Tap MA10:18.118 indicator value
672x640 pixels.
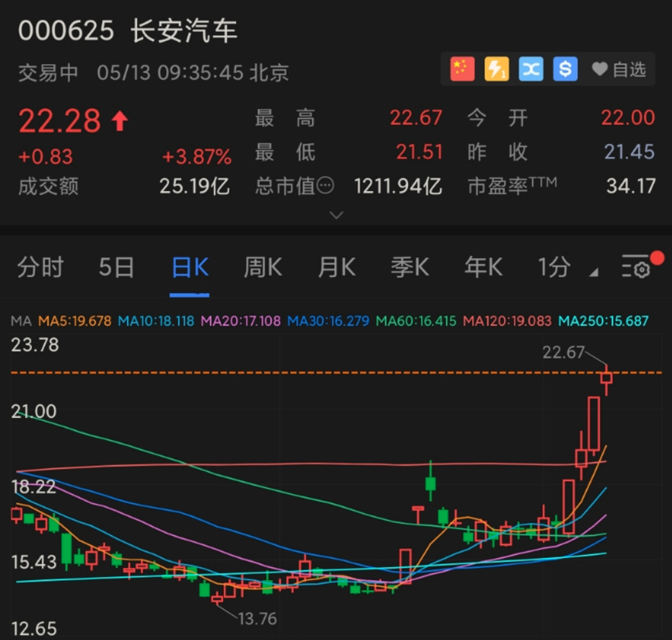tap(156, 320)
